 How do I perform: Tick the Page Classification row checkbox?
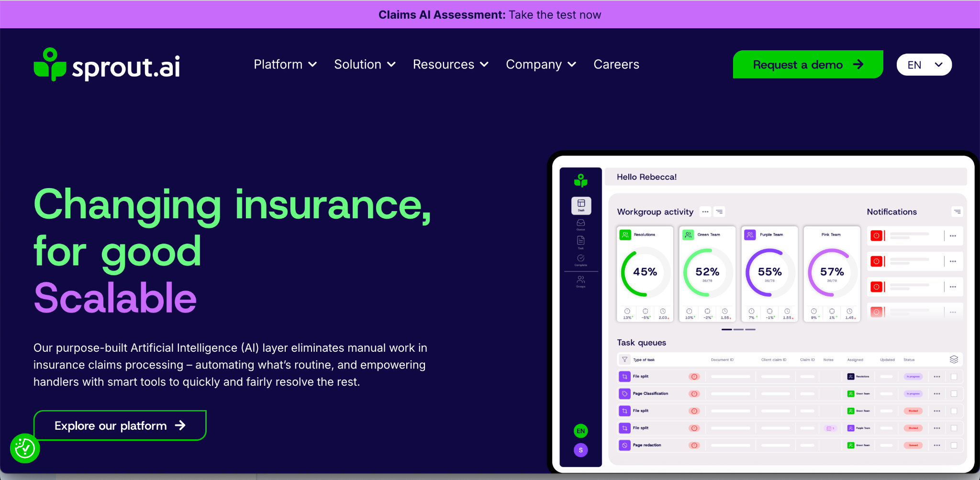[954, 394]
